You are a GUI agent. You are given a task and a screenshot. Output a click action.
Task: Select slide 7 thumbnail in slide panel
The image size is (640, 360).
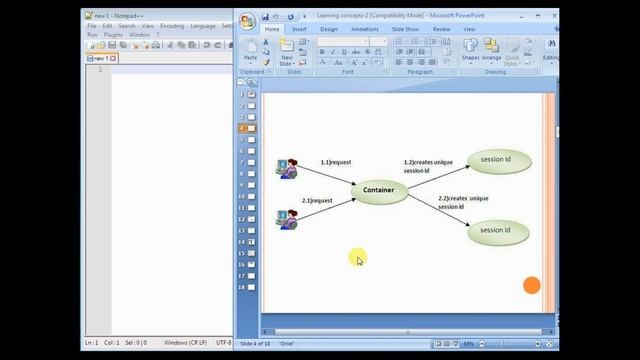251,162
